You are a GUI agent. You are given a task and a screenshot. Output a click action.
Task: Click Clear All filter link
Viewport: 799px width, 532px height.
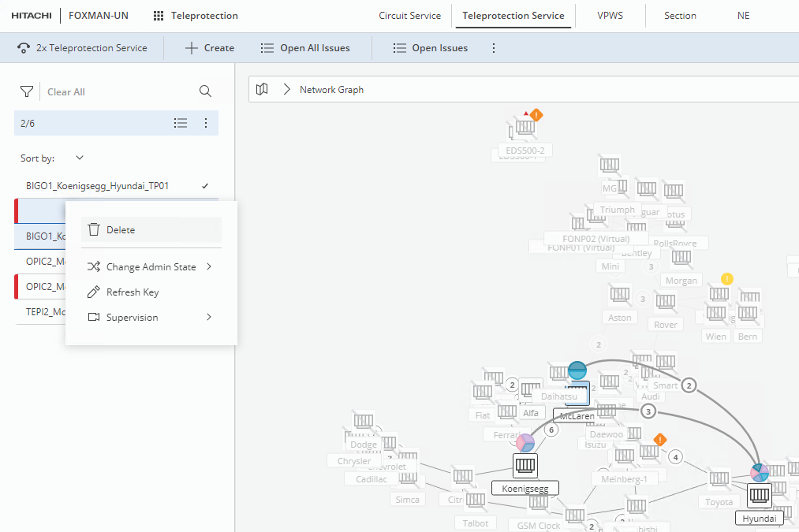(x=66, y=92)
